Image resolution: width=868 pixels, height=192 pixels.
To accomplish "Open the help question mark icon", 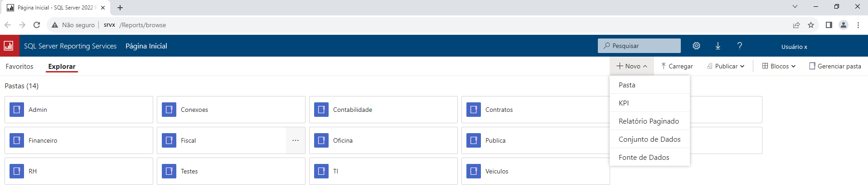I will 739,46.
